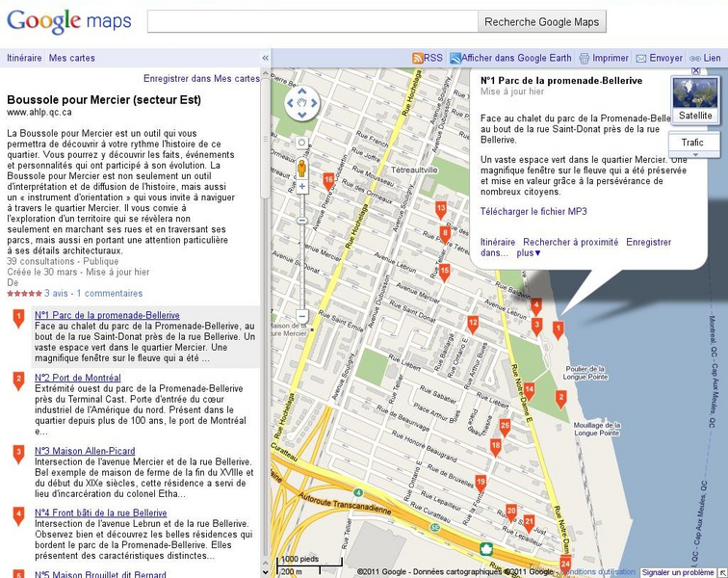This screenshot has height=578, width=728.
Task: Click Rechercher à proximité
Action: 571,242
